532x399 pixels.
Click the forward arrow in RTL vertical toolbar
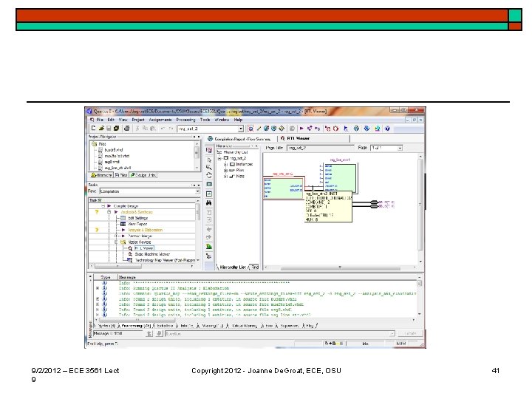[208, 237]
